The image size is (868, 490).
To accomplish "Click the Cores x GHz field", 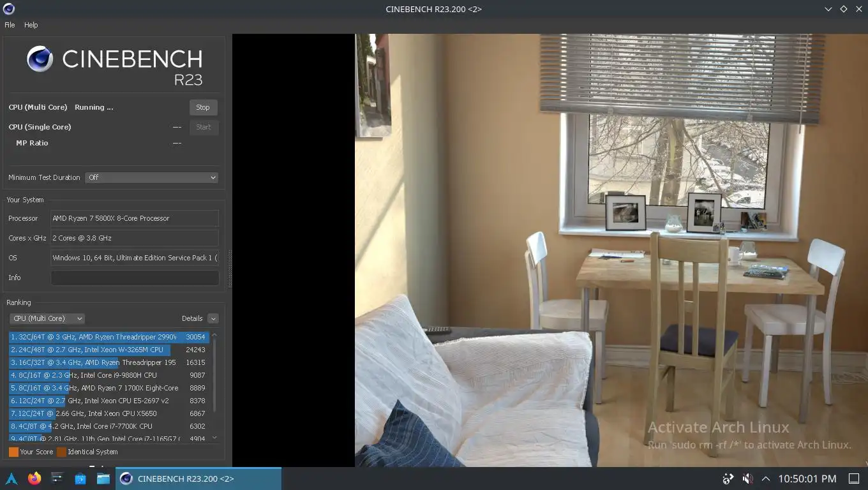I will [x=135, y=238].
